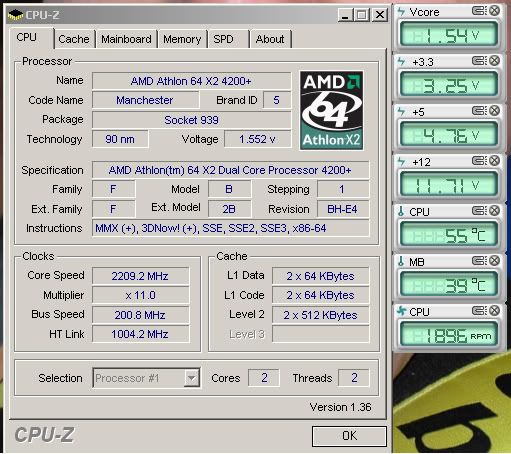
Task: Click the 'x 11.0' multiplier value
Action: 140,295
